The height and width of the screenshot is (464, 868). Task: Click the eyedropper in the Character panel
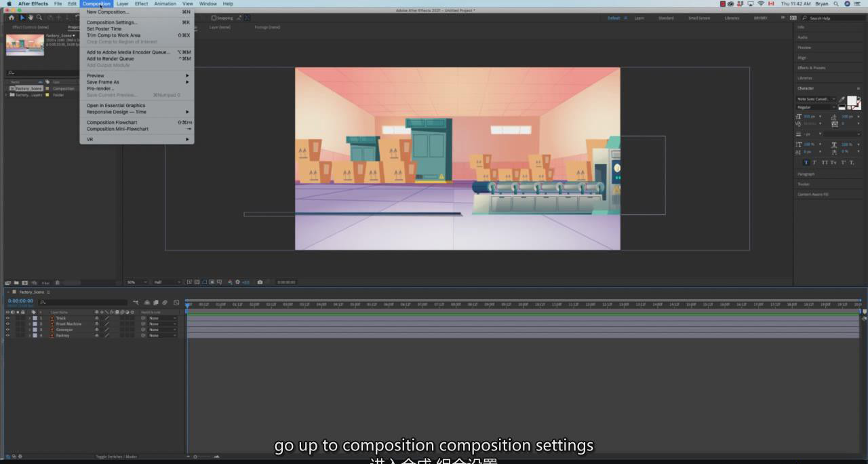[842, 99]
